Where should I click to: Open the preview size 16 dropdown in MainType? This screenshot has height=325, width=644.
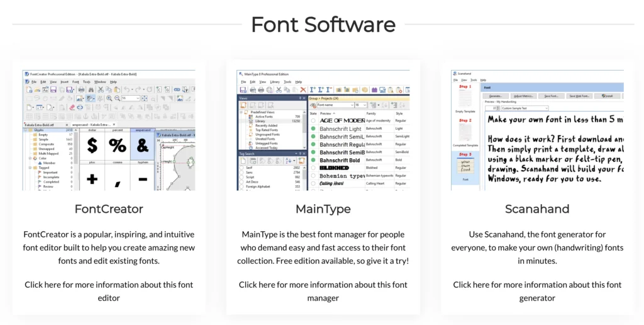tap(360, 105)
